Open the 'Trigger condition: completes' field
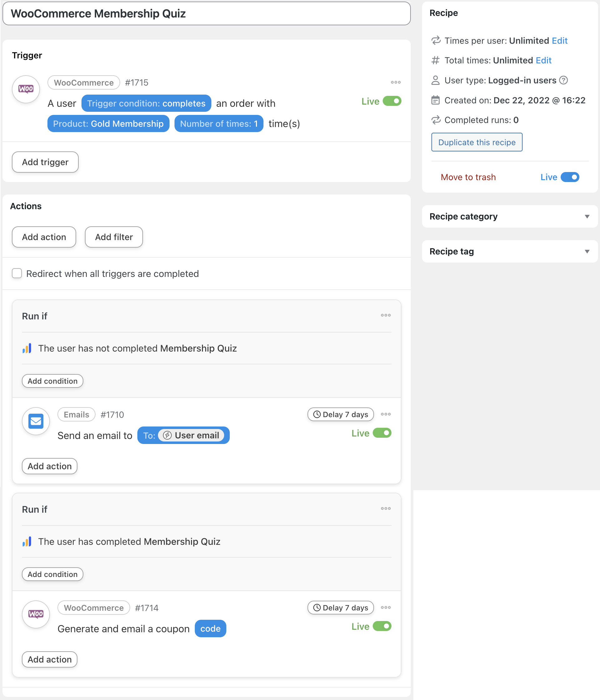The width and height of the screenshot is (600, 700). [146, 103]
